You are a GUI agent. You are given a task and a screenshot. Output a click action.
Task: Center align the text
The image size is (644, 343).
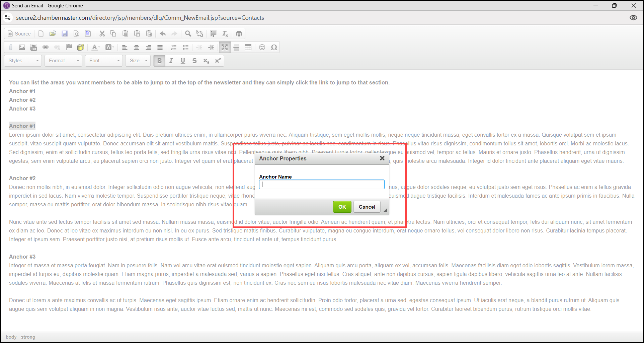[x=137, y=47]
